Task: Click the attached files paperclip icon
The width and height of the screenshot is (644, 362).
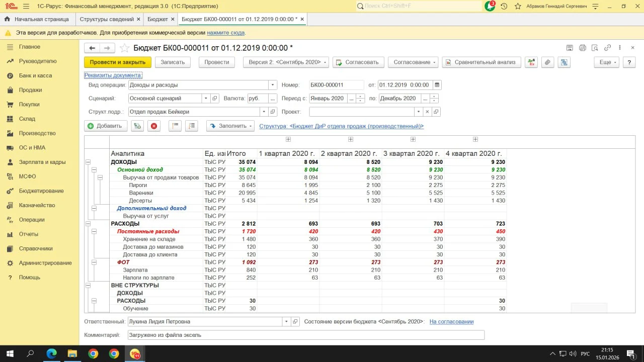Action: (x=547, y=62)
